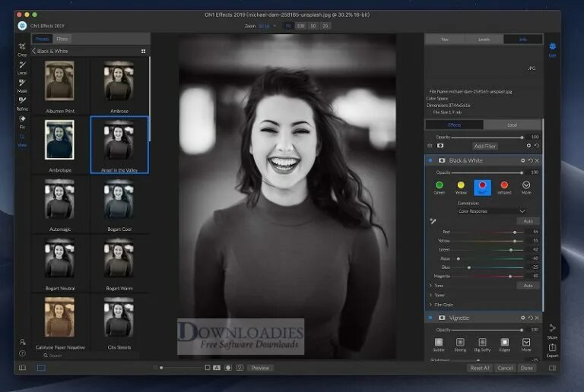The width and height of the screenshot is (584, 392).
Task: Click the Auto button next to Tone
Action: (x=528, y=286)
